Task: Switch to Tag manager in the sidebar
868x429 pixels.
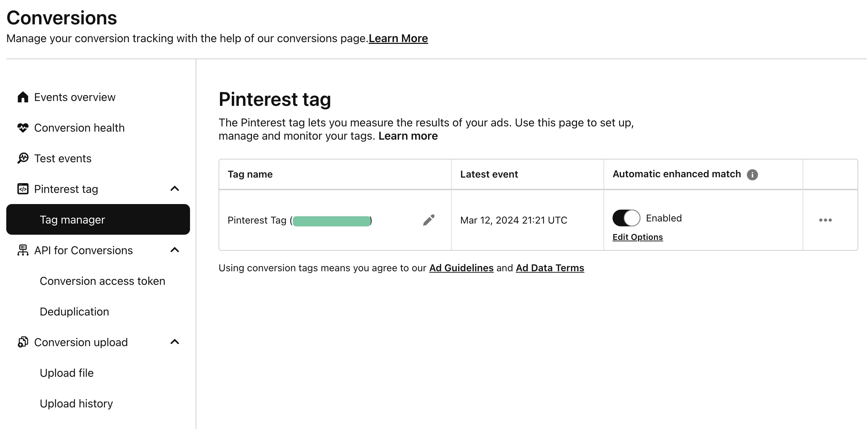Action: pos(72,219)
